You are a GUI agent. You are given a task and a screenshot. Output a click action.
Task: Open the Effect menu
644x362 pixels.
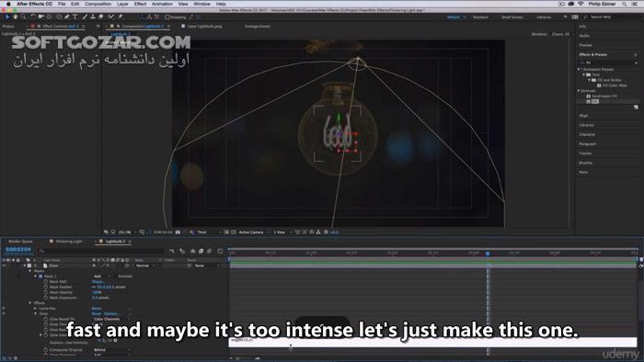pyautogui.click(x=140, y=4)
